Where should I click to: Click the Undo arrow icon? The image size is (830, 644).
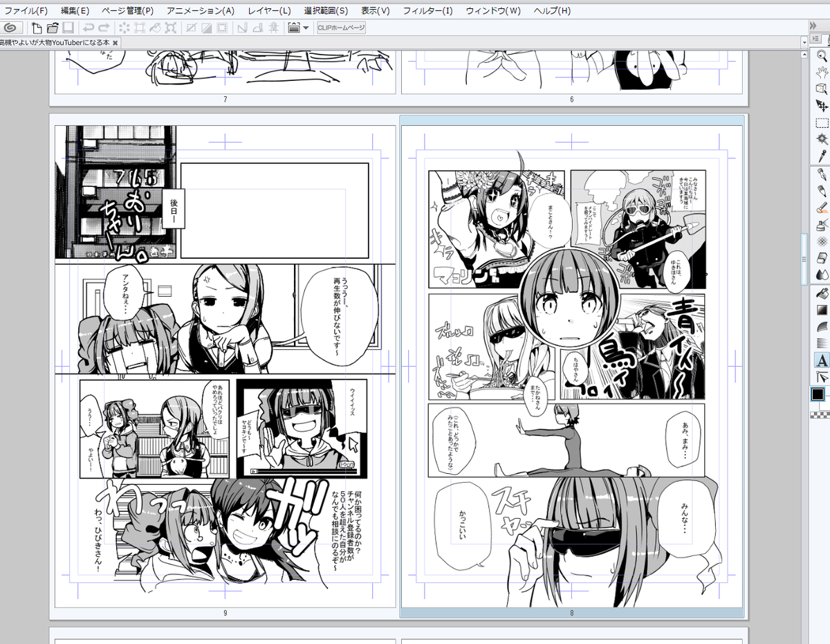[x=89, y=28]
